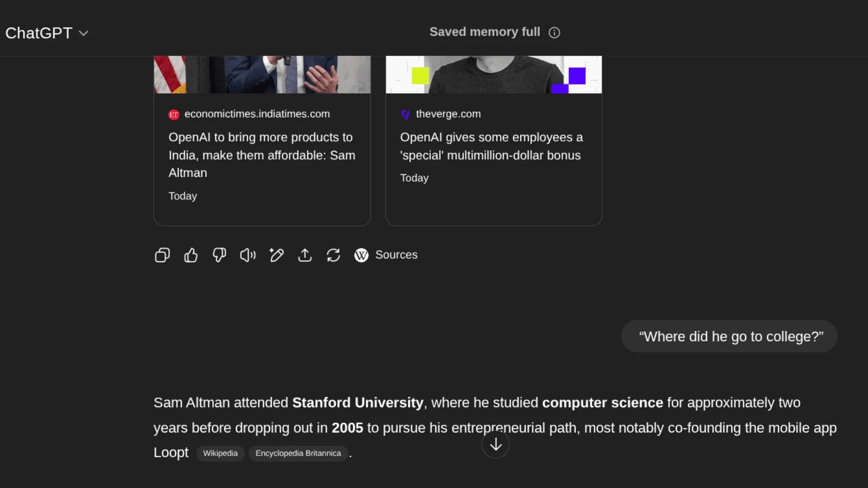Image resolution: width=868 pixels, height=488 pixels.
Task: Click the Saved memory full notice
Action: coord(484,31)
